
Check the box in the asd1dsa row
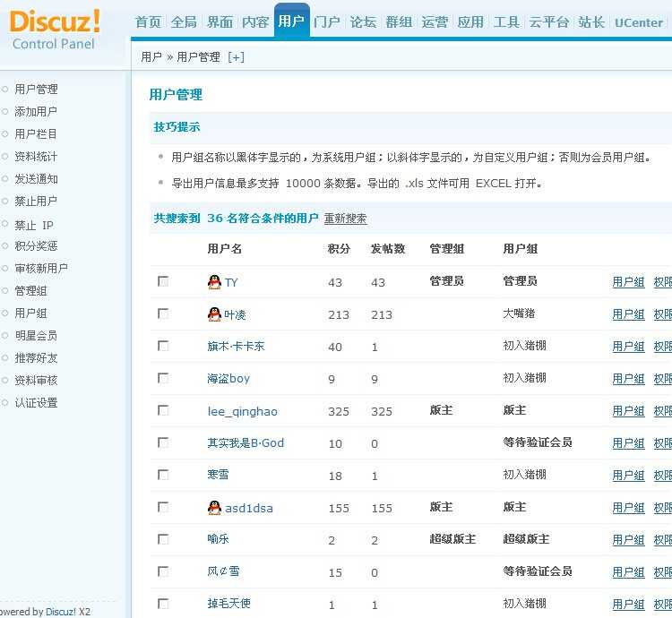[x=163, y=507]
